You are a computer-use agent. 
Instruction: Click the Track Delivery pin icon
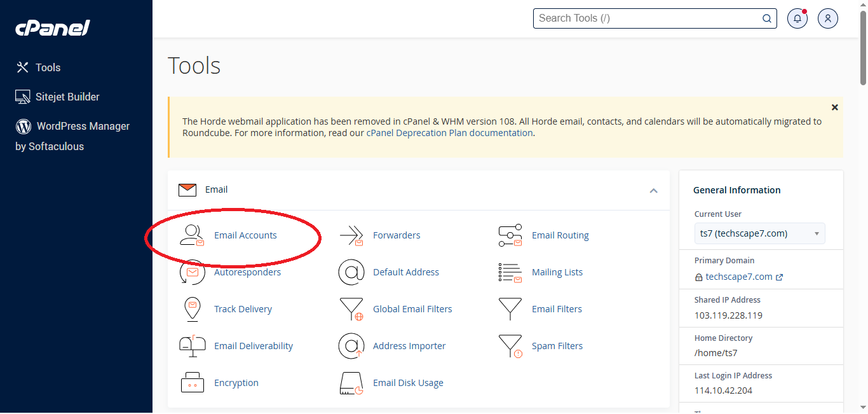(x=192, y=309)
